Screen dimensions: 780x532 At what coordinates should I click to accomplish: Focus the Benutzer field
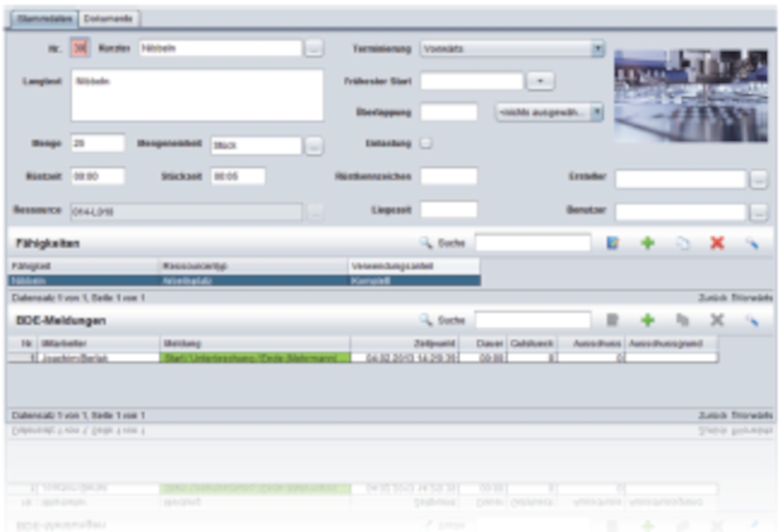pyautogui.click(x=681, y=212)
